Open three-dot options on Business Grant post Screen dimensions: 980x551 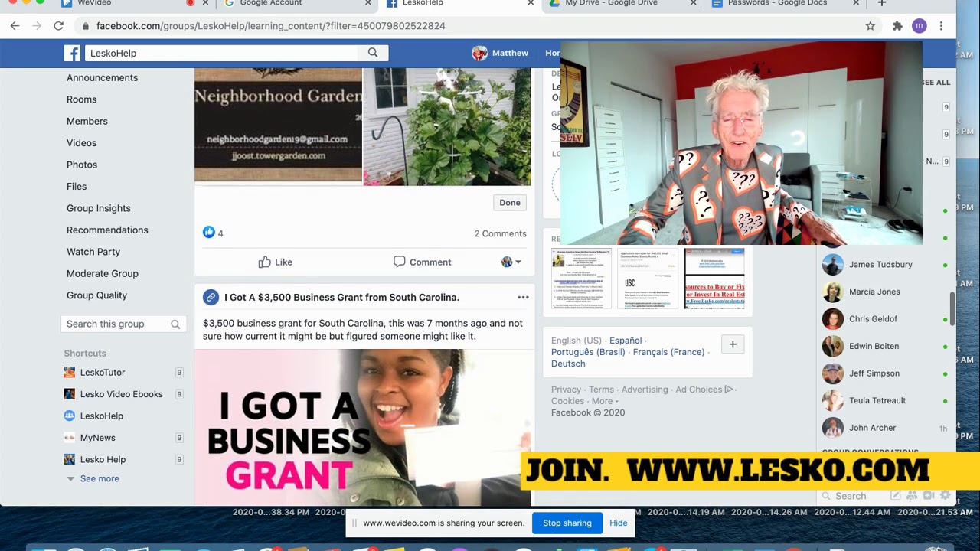point(523,298)
